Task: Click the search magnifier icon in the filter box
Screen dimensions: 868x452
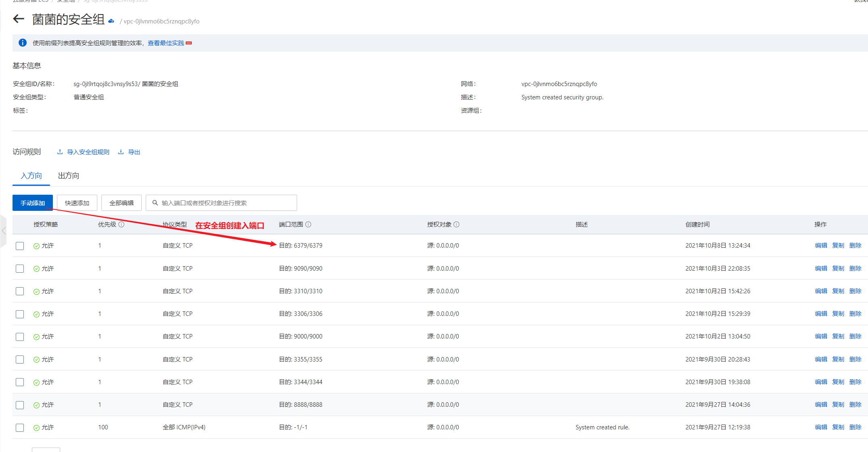Action: pos(155,203)
